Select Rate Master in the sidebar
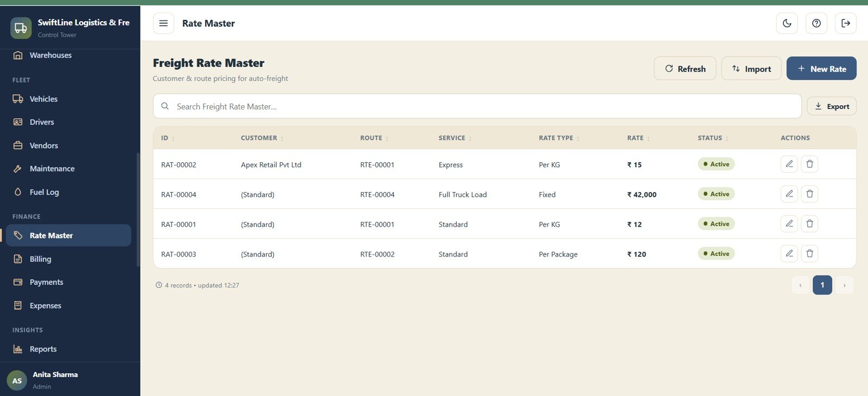Image resolution: width=868 pixels, height=396 pixels. 68,235
